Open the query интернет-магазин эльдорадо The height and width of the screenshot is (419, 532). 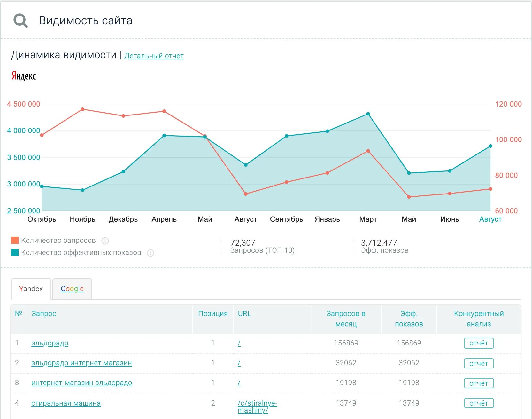click(82, 383)
